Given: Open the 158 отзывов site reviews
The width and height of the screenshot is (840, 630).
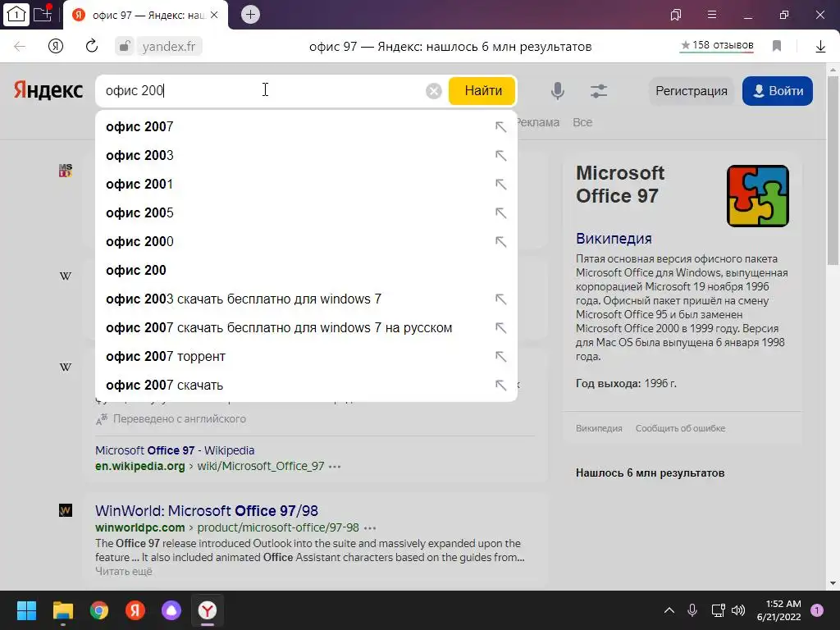Looking at the screenshot, I should (717, 46).
